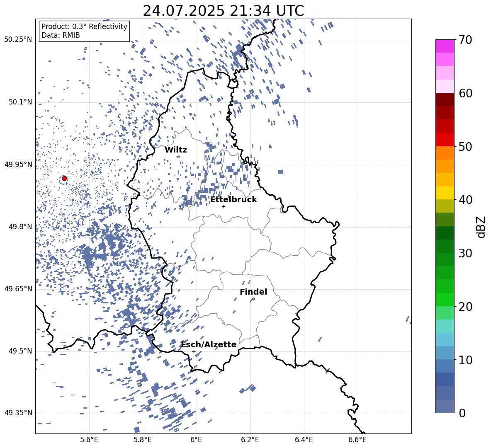This screenshot has height=448, width=491.
Task: Click the 49.95°N latitude label
Action: [x=18, y=164]
